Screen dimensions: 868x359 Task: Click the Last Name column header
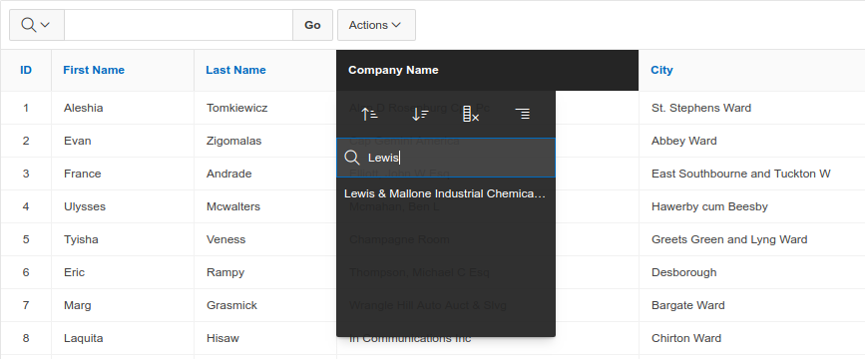(235, 70)
